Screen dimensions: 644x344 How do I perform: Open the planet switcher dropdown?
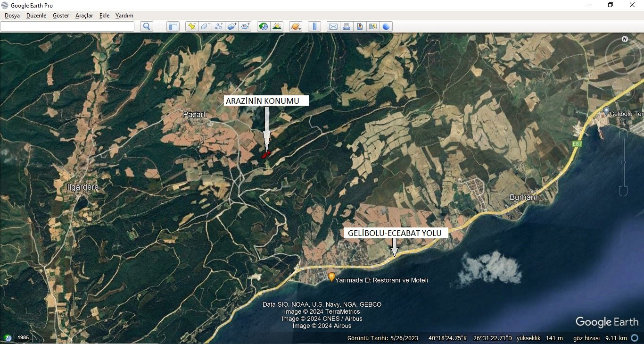point(296,26)
